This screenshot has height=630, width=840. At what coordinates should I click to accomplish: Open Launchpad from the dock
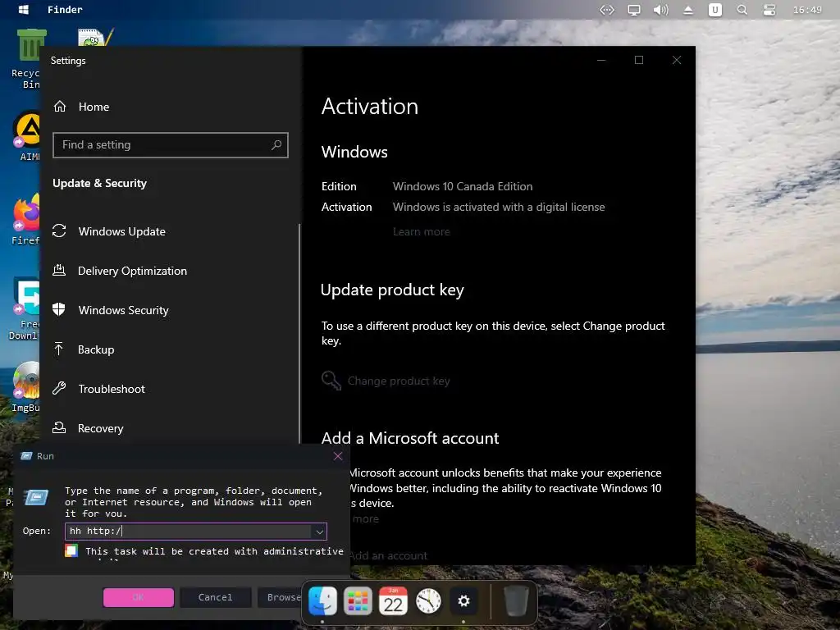point(358,601)
